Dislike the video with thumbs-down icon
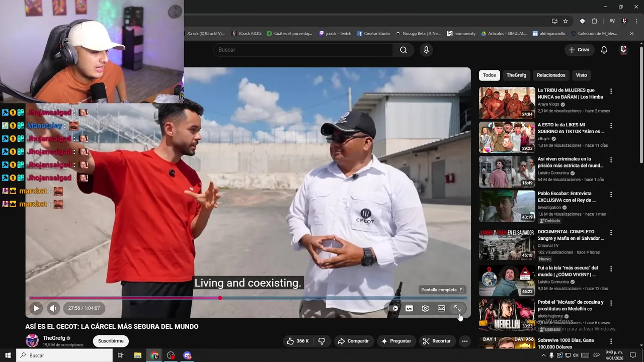This screenshot has width=644, height=362. point(321,341)
